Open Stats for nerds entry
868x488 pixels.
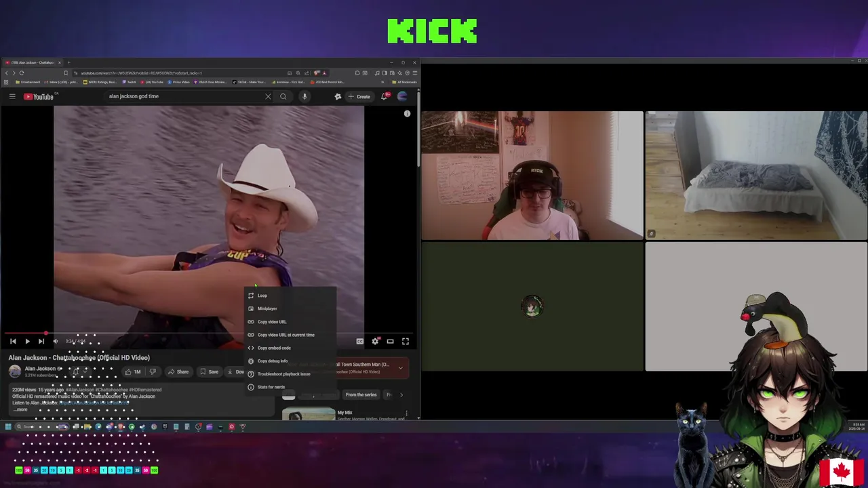pyautogui.click(x=290, y=387)
